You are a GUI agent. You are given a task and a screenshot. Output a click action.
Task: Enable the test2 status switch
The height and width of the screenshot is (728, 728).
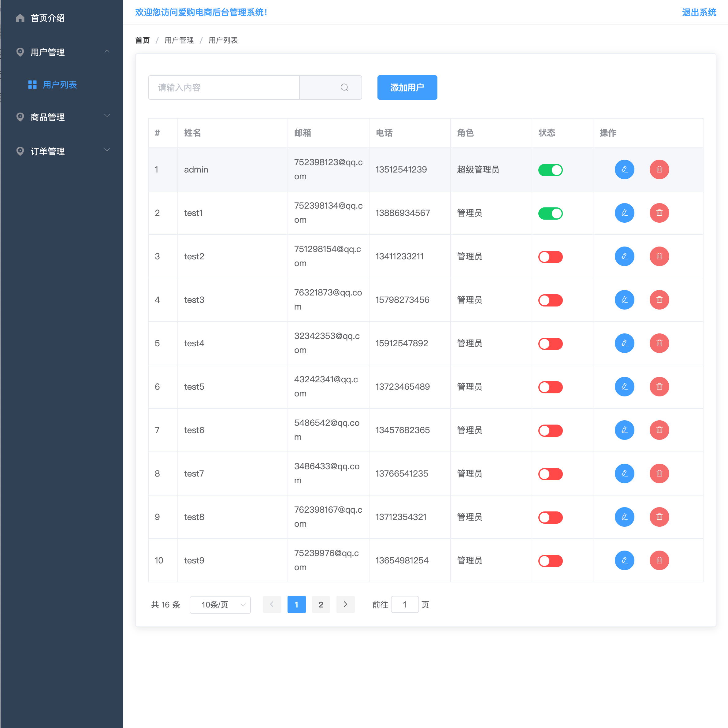550,257
